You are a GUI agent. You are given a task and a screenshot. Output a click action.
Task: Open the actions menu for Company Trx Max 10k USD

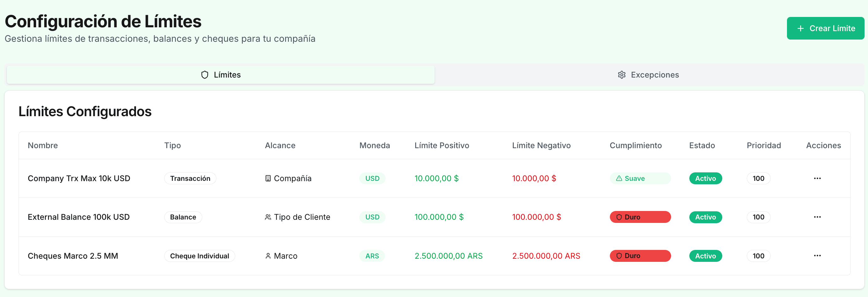coord(817,178)
